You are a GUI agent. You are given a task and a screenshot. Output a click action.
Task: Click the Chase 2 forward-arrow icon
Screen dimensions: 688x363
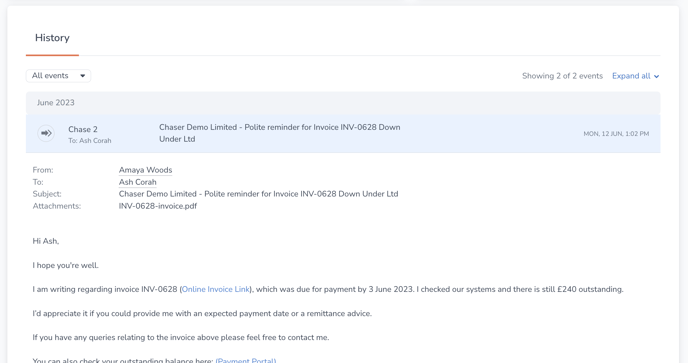pyautogui.click(x=46, y=133)
